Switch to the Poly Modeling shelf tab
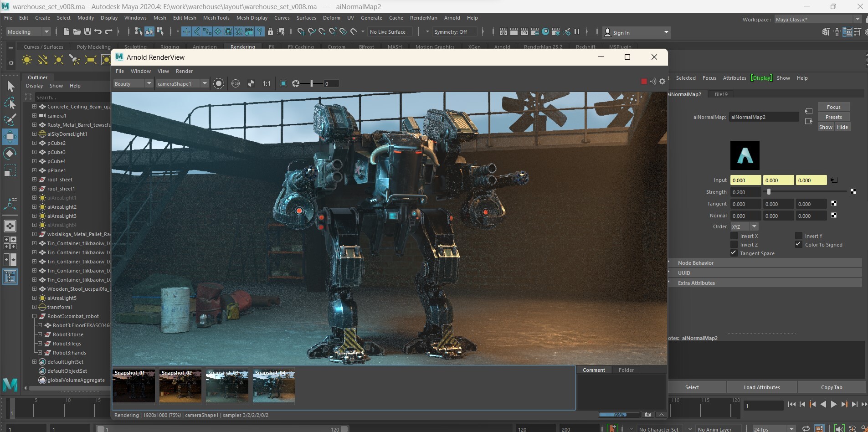868x432 pixels. coord(93,46)
